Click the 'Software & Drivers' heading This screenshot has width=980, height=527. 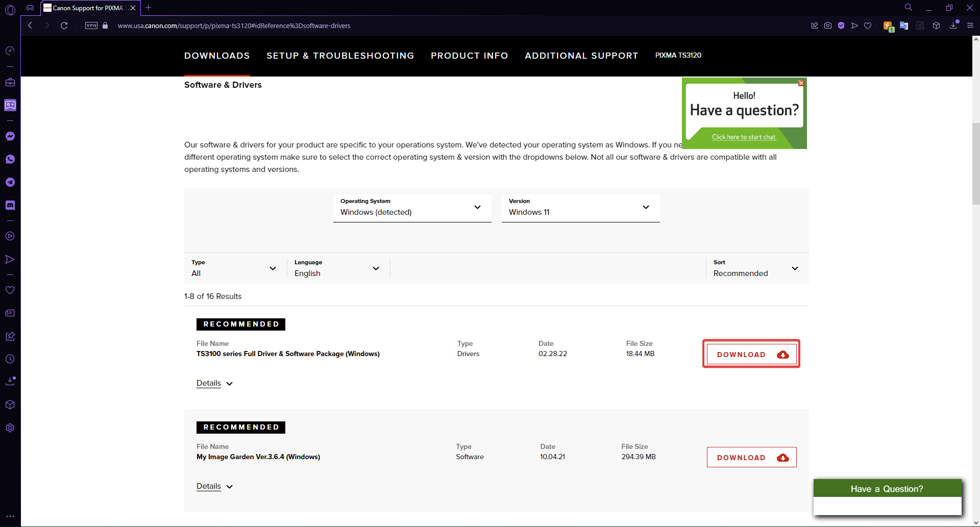click(x=223, y=85)
